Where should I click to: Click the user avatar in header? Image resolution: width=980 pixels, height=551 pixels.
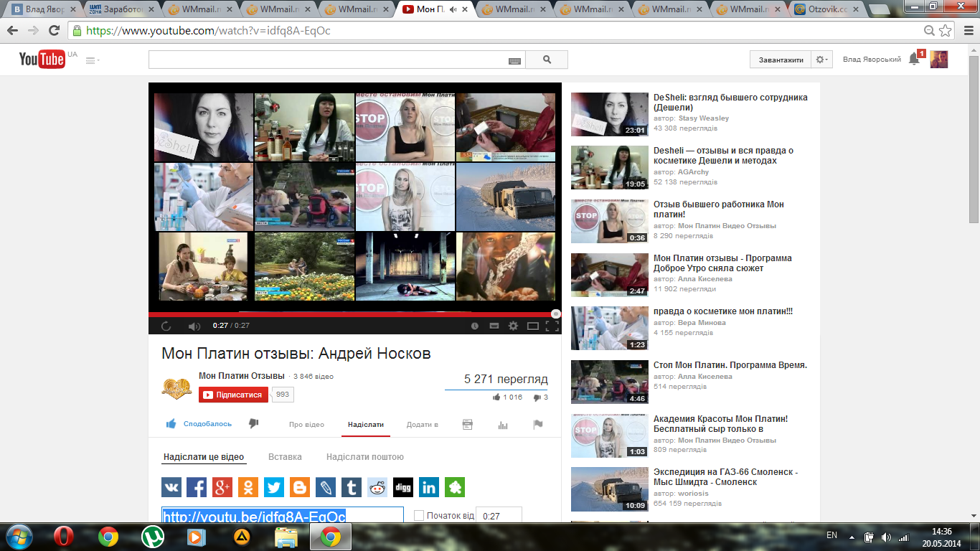point(939,60)
